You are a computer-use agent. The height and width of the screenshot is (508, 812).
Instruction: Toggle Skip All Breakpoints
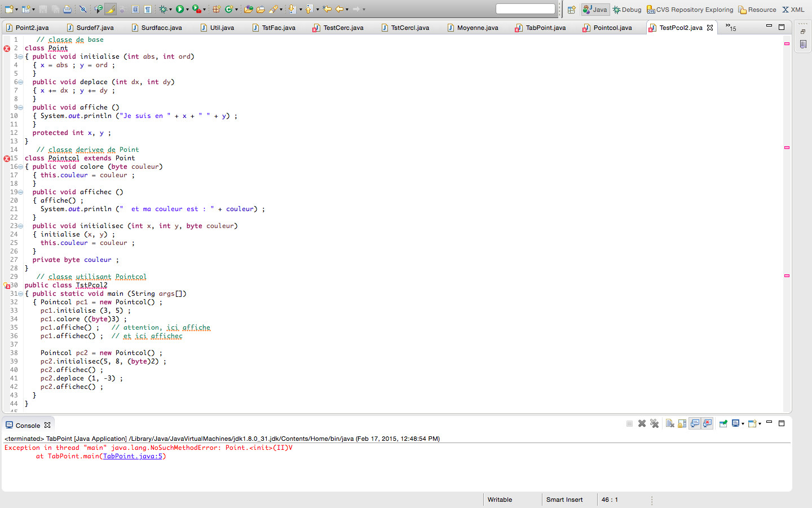(83, 9)
